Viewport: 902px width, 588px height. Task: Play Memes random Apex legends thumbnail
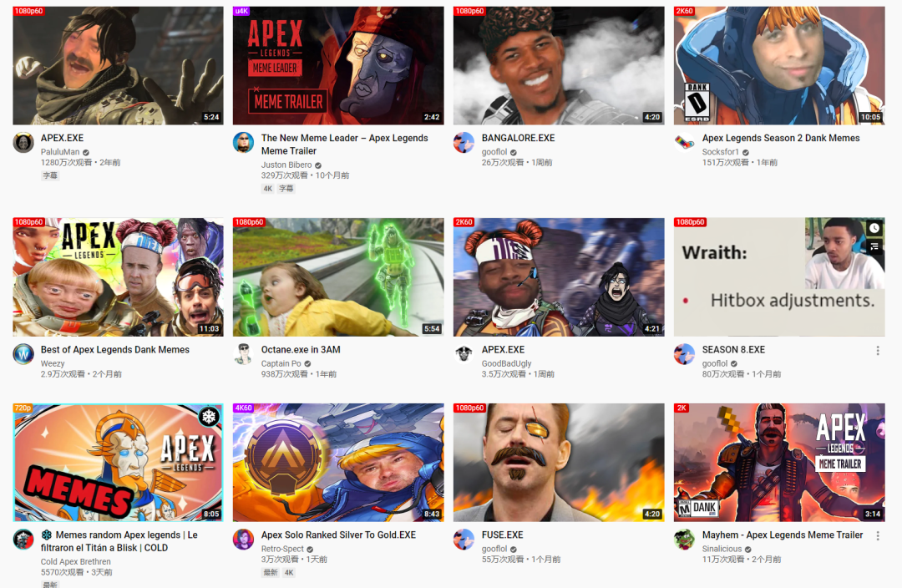(x=118, y=463)
